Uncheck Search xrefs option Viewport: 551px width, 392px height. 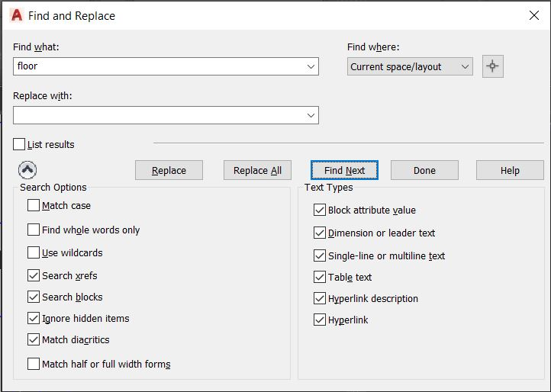coord(34,275)
